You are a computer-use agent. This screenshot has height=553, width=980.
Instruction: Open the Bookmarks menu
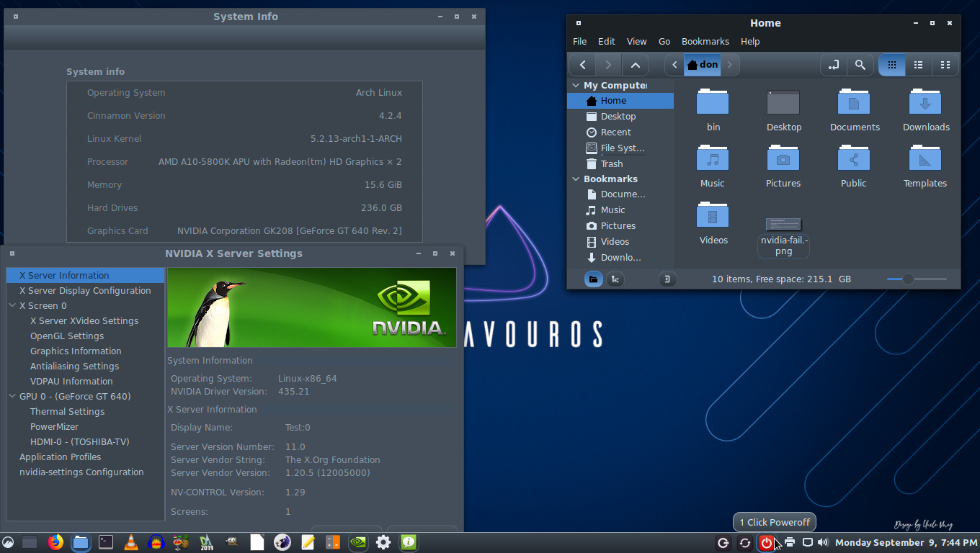click(705, 42)
